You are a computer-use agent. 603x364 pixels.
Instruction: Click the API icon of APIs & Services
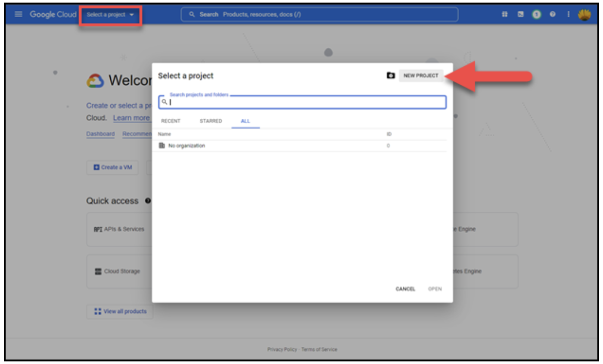98,229
